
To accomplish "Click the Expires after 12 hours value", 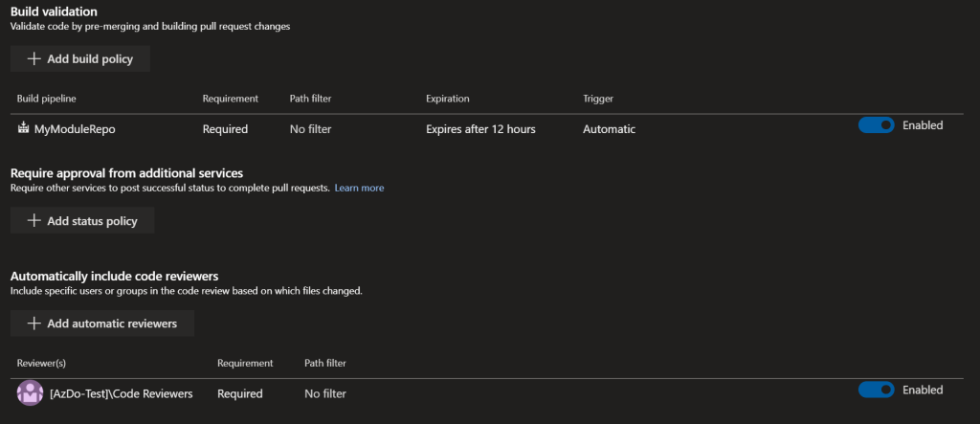I will click(x=480, y=129).
